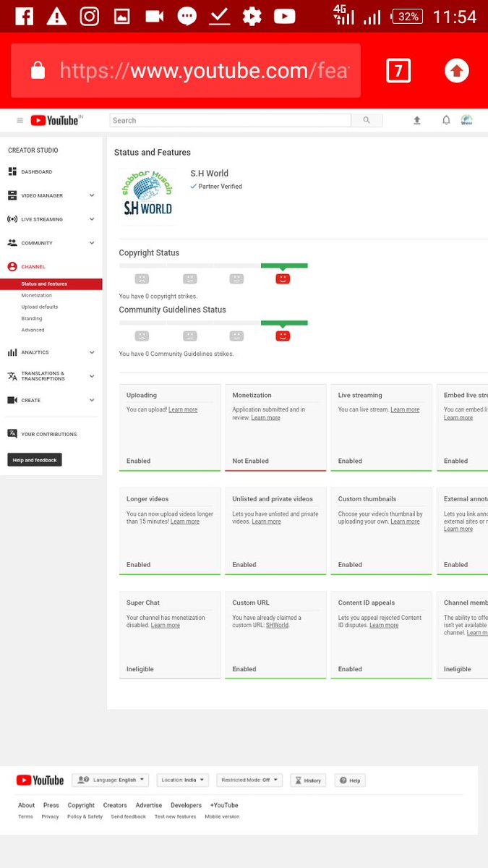
Task: Click the upload video arrow icon
Action: [x=417, y=121]
